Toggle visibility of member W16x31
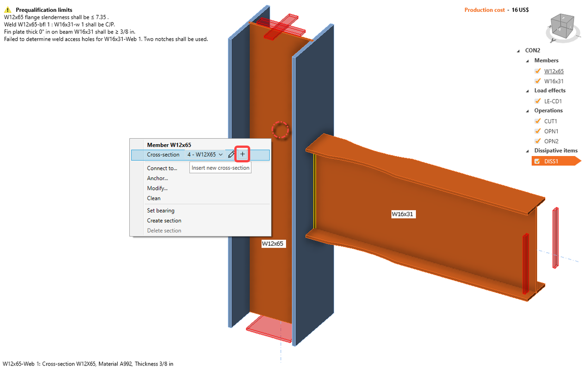This screenshot has height=368, width=588. (538, 80)
